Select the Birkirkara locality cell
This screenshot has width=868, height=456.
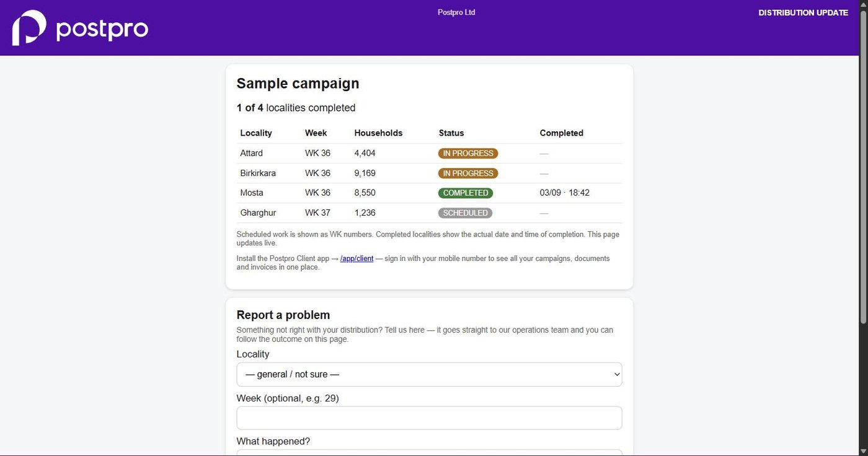pyautogui.click(x=258, y=173)
